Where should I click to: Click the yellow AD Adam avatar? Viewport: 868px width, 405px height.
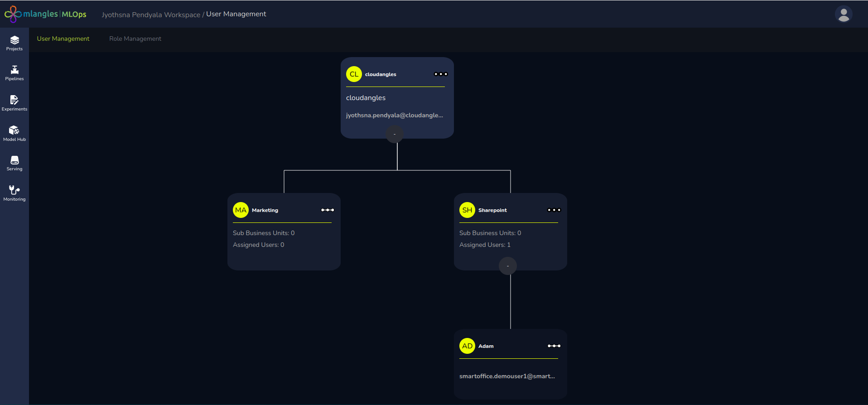pos(467,346)
